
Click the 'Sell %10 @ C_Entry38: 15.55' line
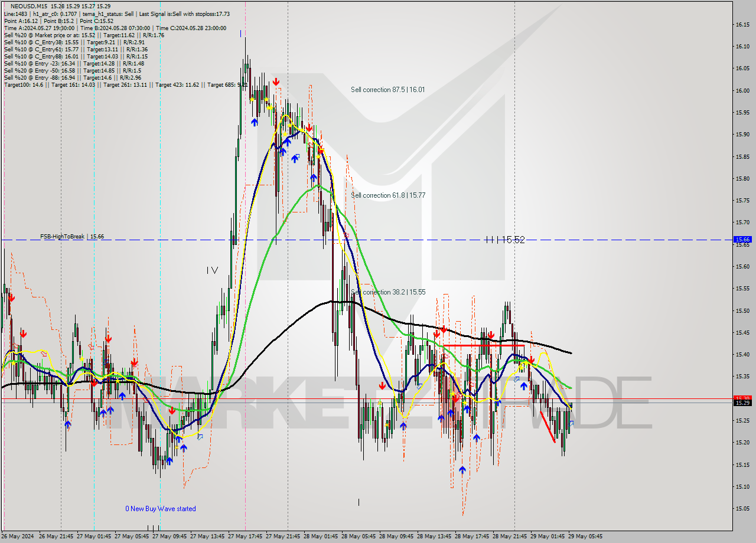coord(74,42)
